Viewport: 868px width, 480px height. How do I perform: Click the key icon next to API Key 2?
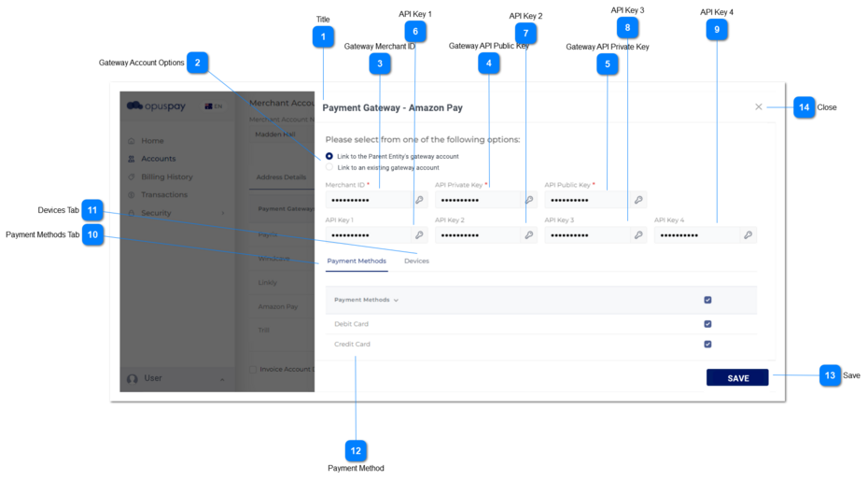[529, 235]
